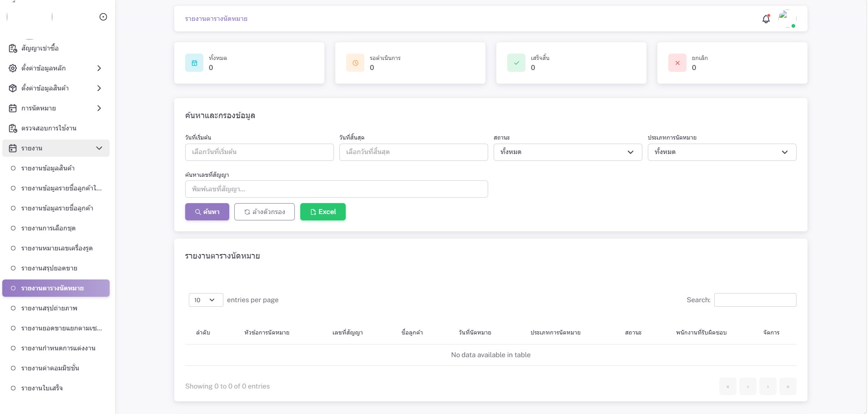Reset filters with ล้างตัวกรอง button
The height and width of the screenshot is (414, 868).
pyautogui.click(x=264, y=212)
